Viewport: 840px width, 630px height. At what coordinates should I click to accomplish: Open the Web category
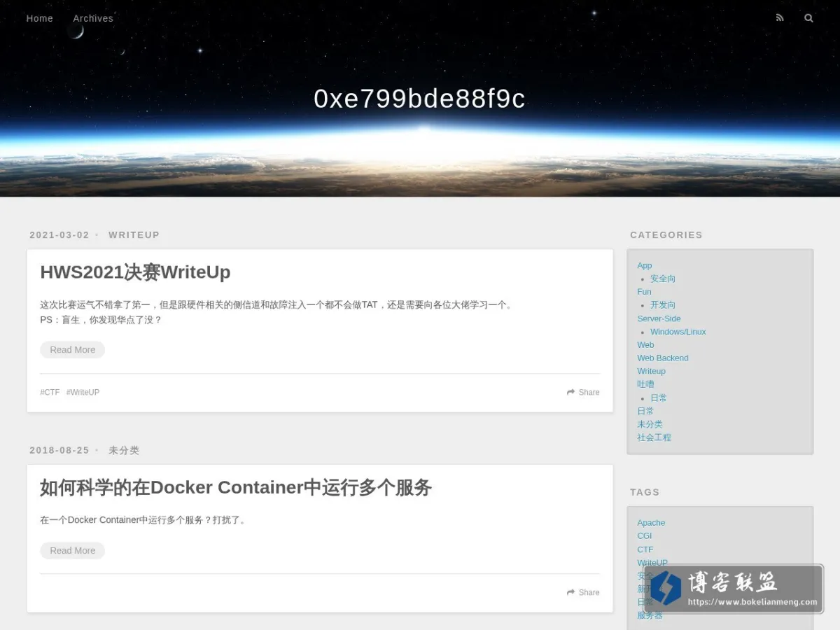tap(645, 344)
